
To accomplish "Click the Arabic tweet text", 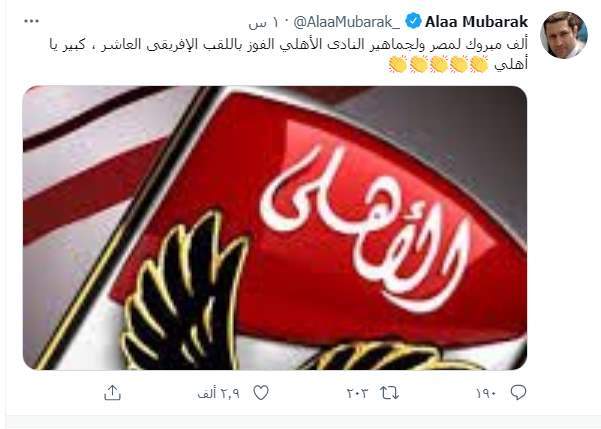I will tap(288, 54).
